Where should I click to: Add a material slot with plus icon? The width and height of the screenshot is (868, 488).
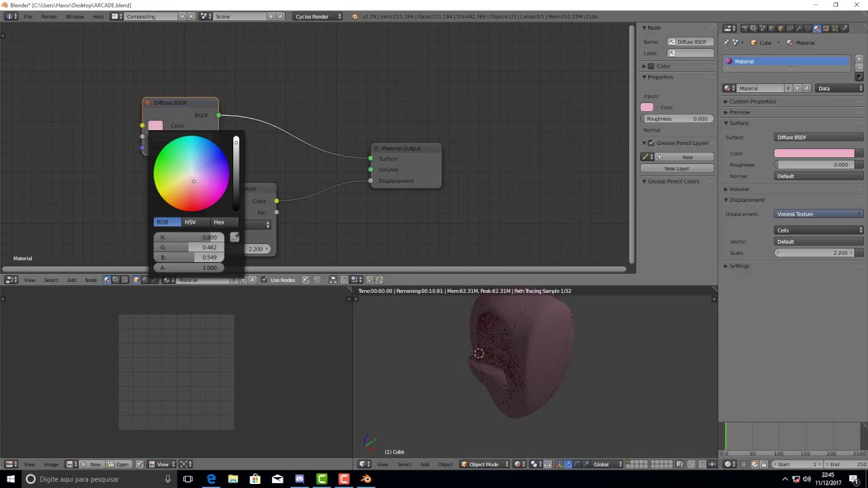[x=859, y=59]
